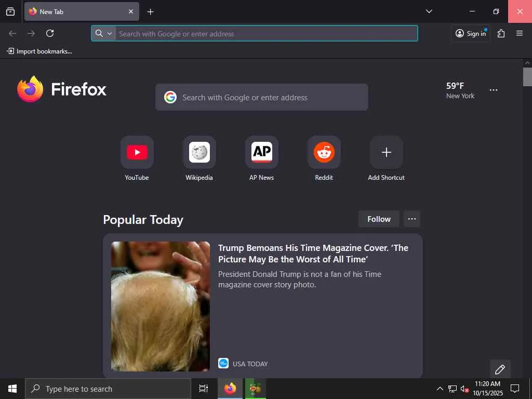Click Import bookmarks in the bookmarks toolbar
Screen dimensions: 532x399
point(39,51)
